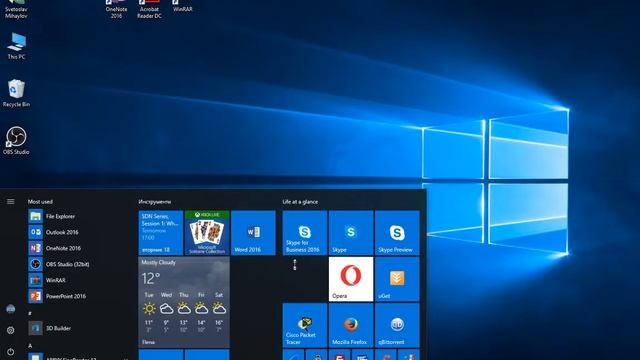
Task: Open Microsoft Solitaire Collection tile
Action: pyautogui.click(x=207, y=233)
